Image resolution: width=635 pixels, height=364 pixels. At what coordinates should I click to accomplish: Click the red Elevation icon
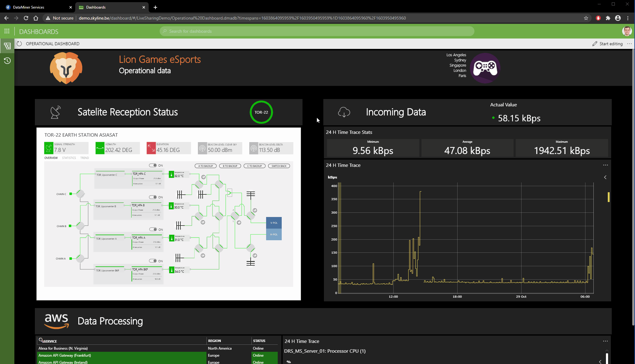click(x=151, y=148)
